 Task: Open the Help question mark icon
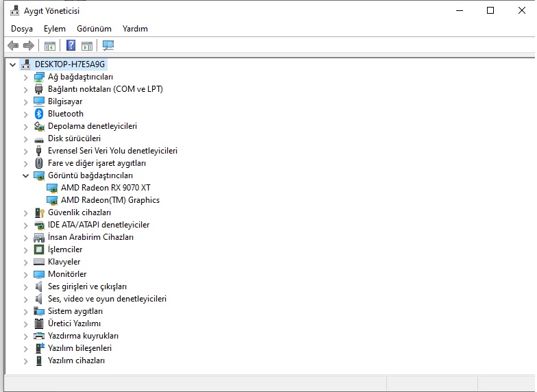[71, 45]
